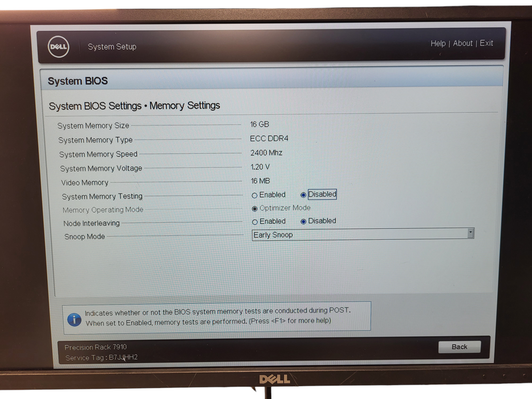Click the Back button
This screenshot has height=399, width=532.
pos(460,347)
